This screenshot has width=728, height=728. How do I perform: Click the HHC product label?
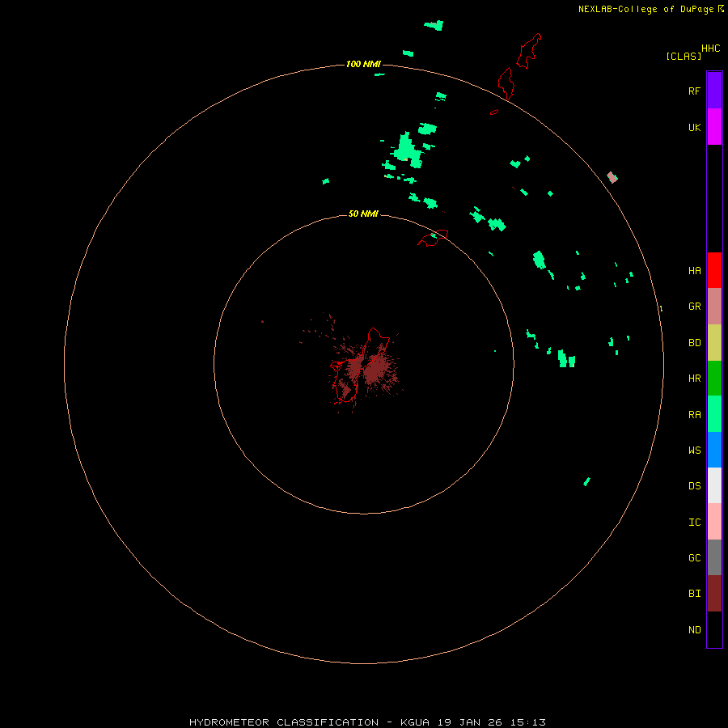click(x=711, y=49)
